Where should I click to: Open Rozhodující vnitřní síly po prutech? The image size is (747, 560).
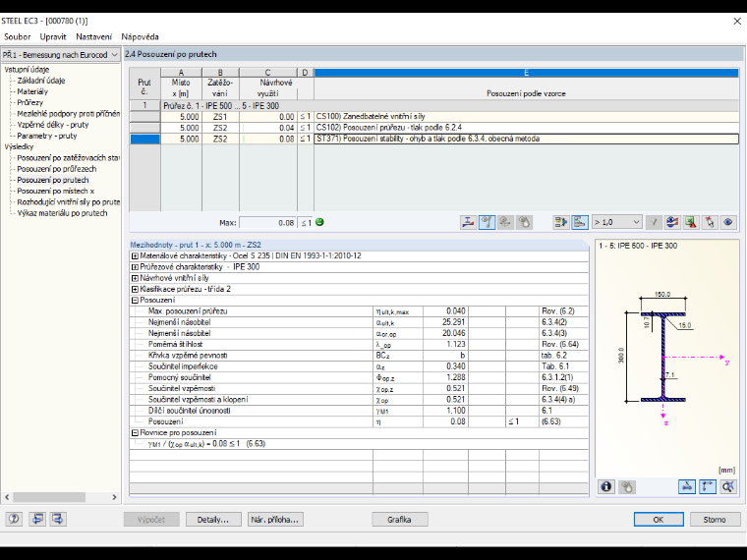(68, 202)
